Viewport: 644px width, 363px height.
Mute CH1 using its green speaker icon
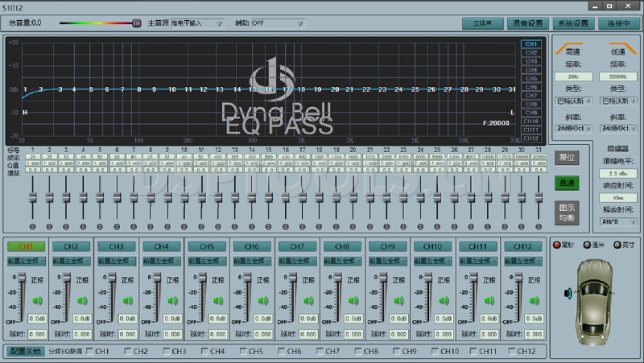36,302
